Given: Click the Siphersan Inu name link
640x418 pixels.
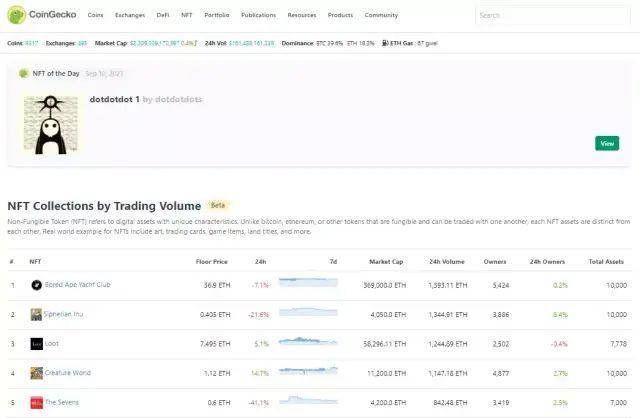Looking at the screenshot, I should pos(63,314).
